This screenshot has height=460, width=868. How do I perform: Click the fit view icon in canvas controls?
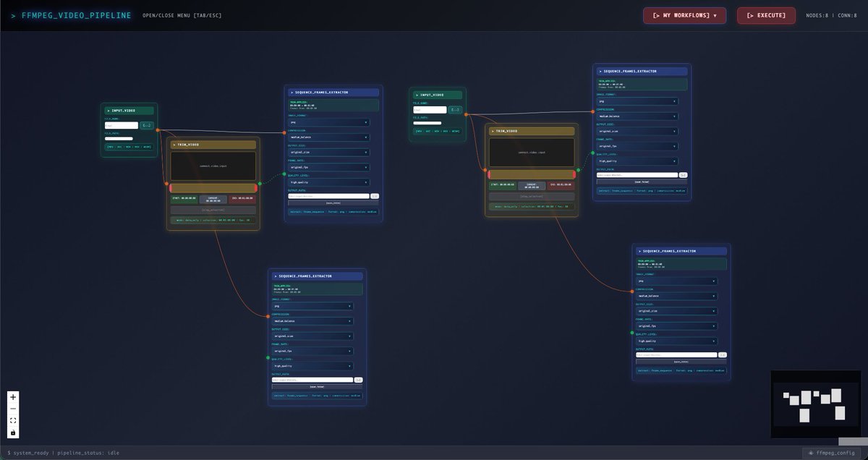click(x=13, y=420)
